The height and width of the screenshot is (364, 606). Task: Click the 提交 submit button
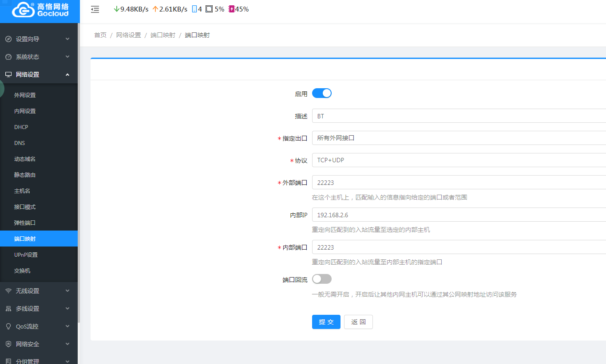[326, 322]
